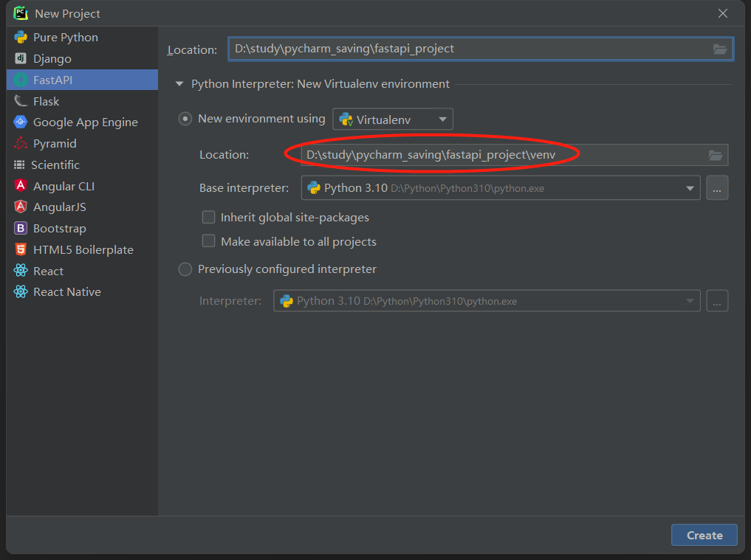Click the HTML5 Boilerplate icon
Screen dimensions: 751x560
21,249
